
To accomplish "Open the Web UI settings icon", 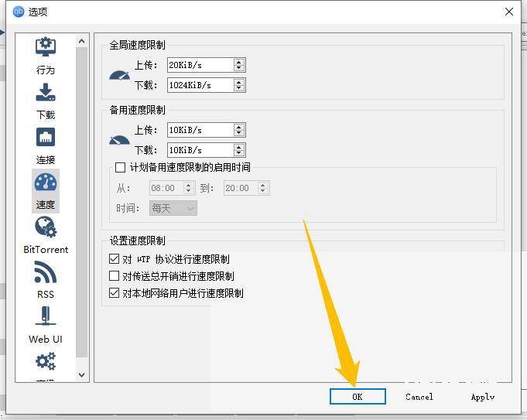I will click(46, 316).
